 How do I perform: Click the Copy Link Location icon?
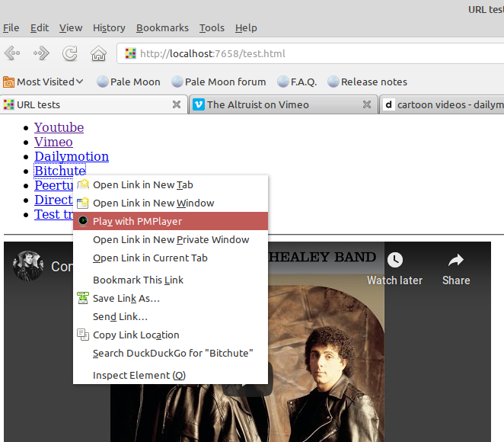click(83, 335)
